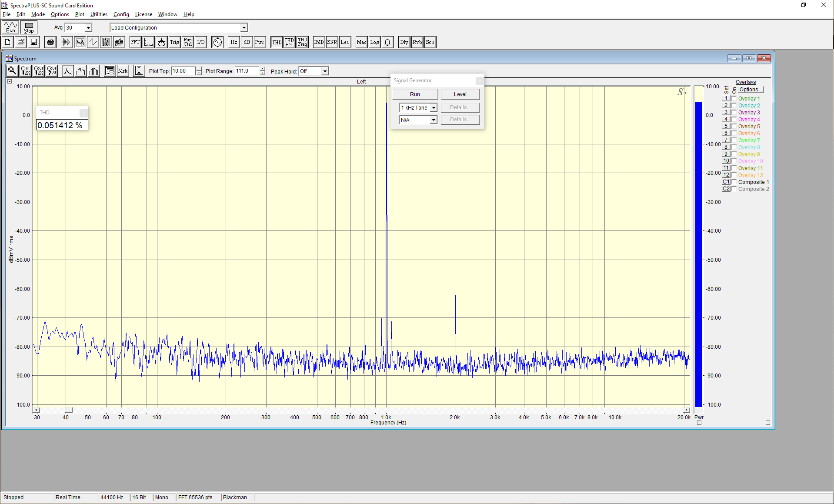Expand the Peak Hold dropdown
Image resolution: width=834 pixels, height=504 pixels.
coord(314,71)
